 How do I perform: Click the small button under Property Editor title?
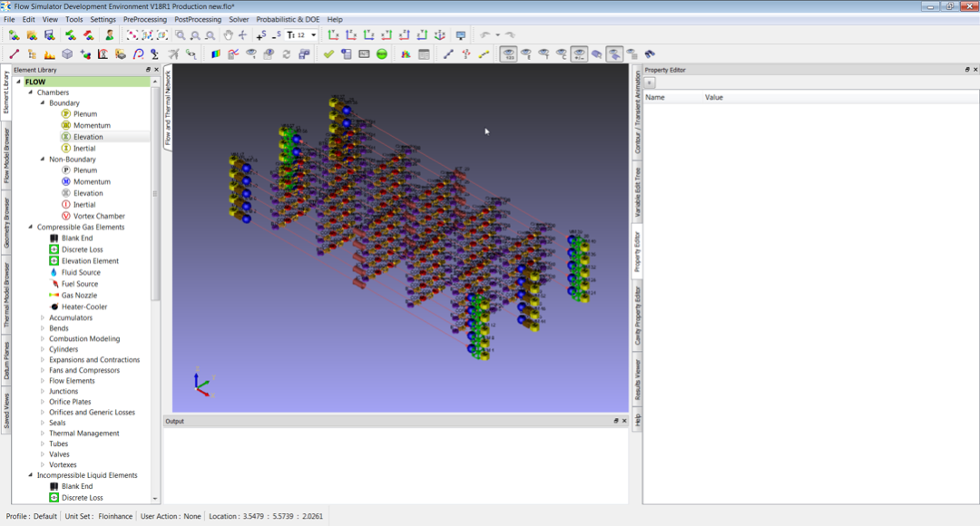point(650,83)
